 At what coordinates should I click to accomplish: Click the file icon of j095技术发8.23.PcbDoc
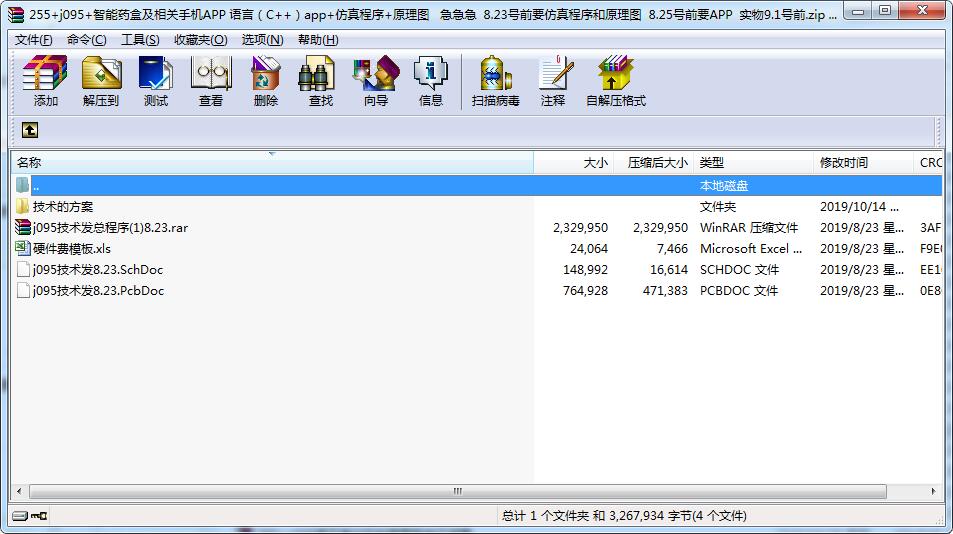click(23, 290)
